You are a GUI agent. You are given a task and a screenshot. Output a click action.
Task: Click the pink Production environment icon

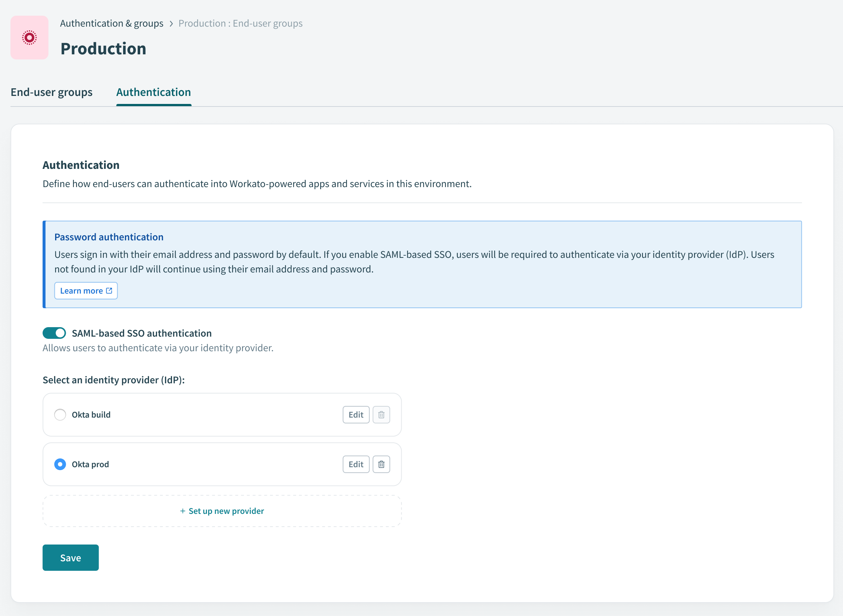click(x=30, y=37)
